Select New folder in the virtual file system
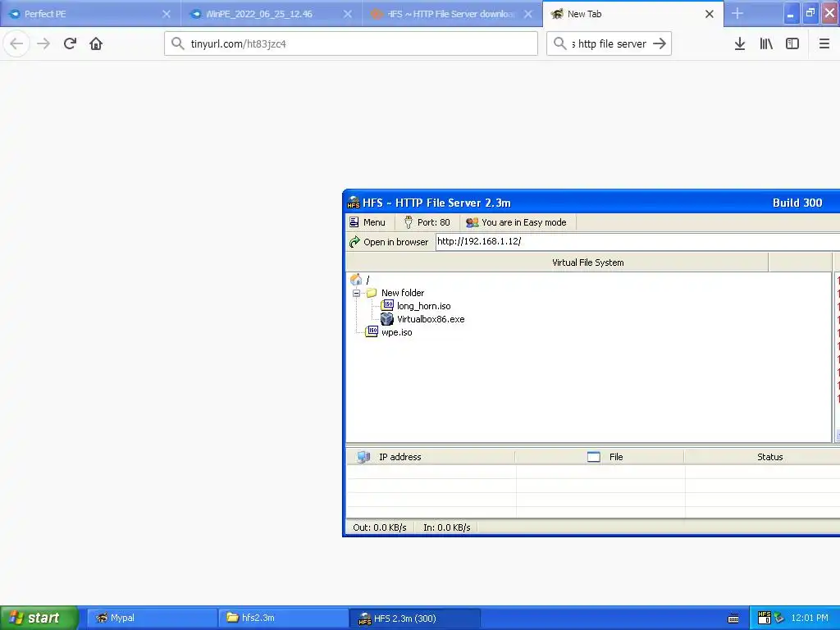 tap(402, 293)
